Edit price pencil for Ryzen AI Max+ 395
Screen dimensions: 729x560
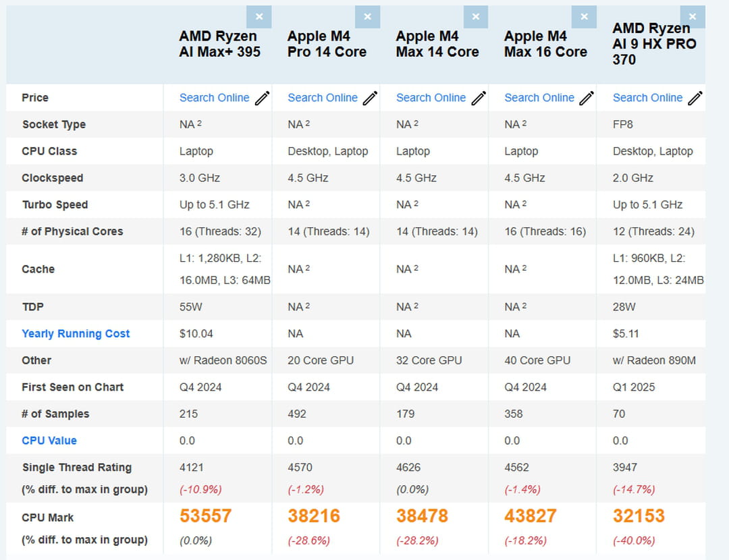[x=262, y=99]
